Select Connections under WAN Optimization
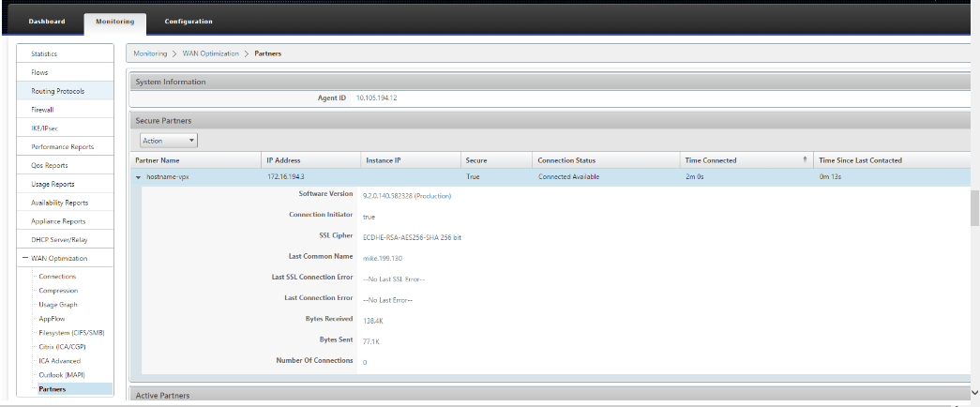The height and width of the screenshot is (407, 980). [x=57, y=277]
